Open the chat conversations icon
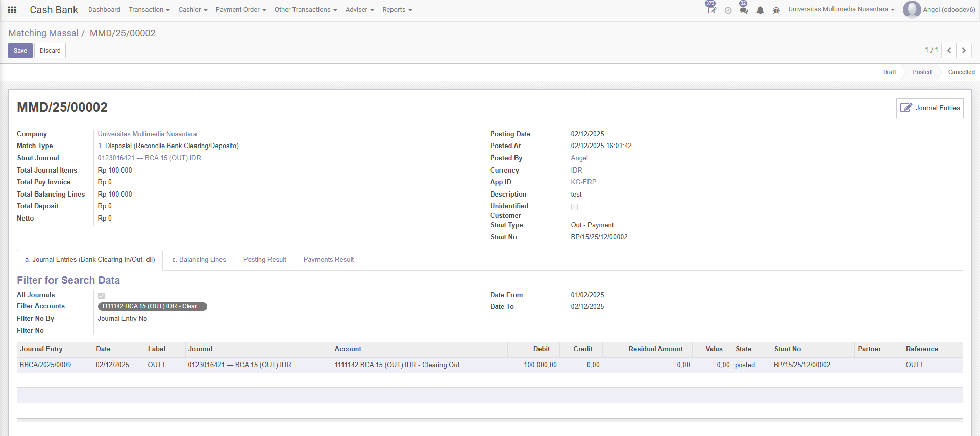Image resolution: width=980 pixels, height=436 pixels. (x=744, y=10)
